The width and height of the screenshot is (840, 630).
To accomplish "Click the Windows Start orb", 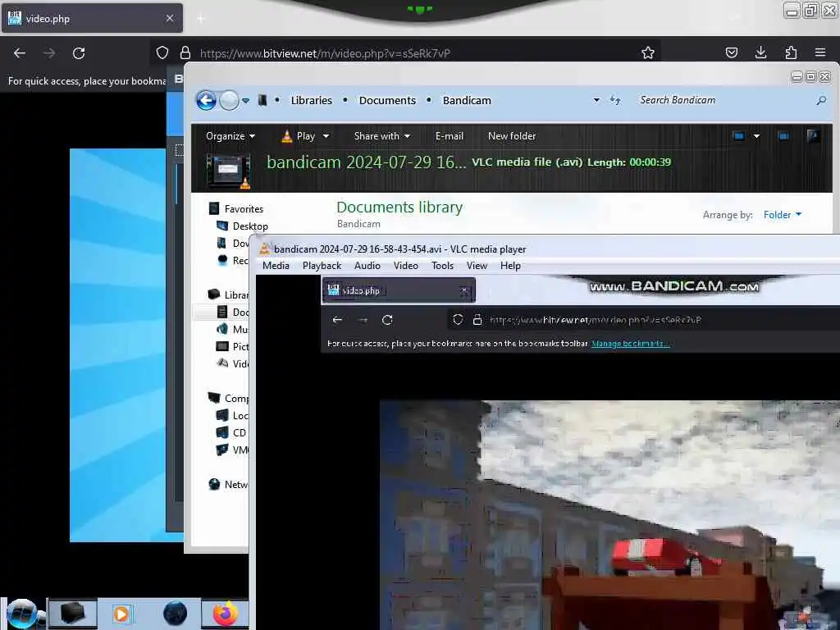I will (21, 614).
